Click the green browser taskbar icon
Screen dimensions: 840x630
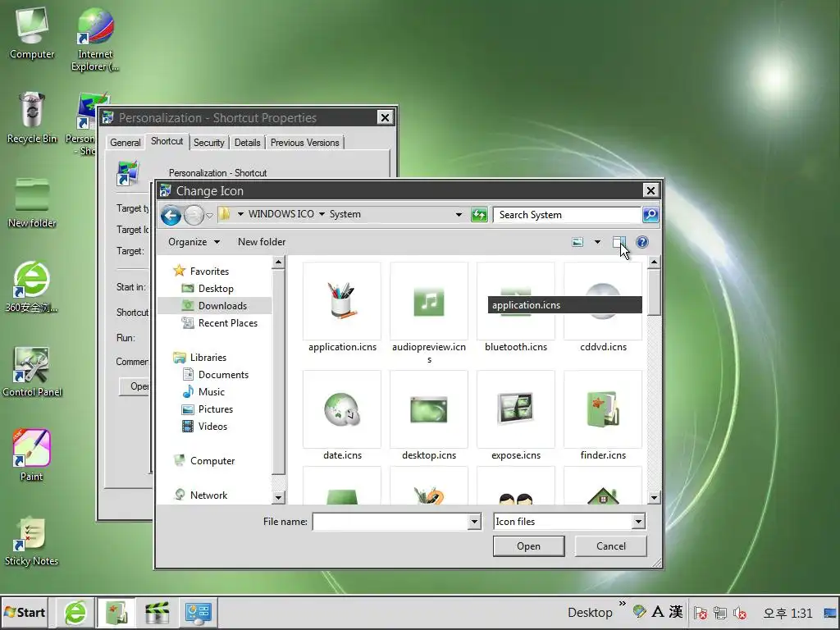[x=75, y=612]
